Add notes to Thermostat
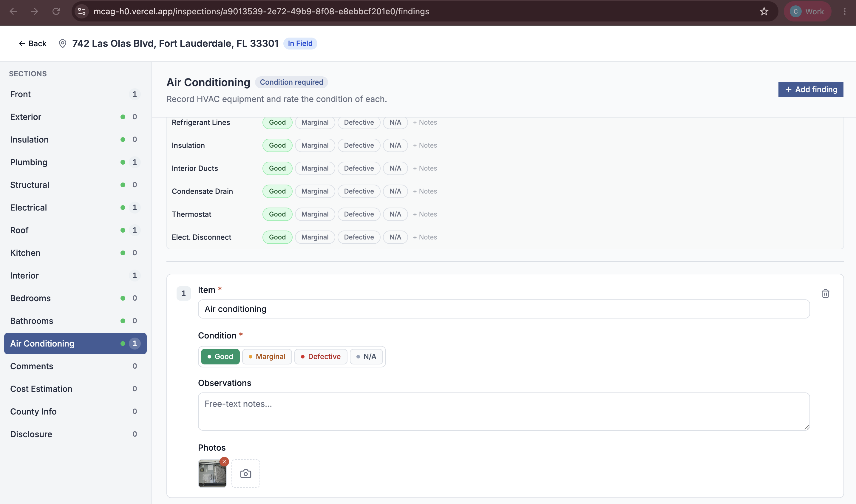This screenshot has width=856, height=504. click(x=425, y=214)
